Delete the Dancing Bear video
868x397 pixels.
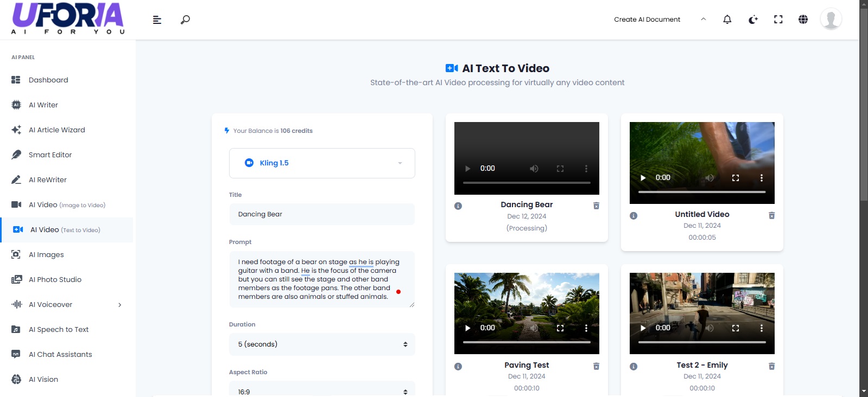point(596,206)
